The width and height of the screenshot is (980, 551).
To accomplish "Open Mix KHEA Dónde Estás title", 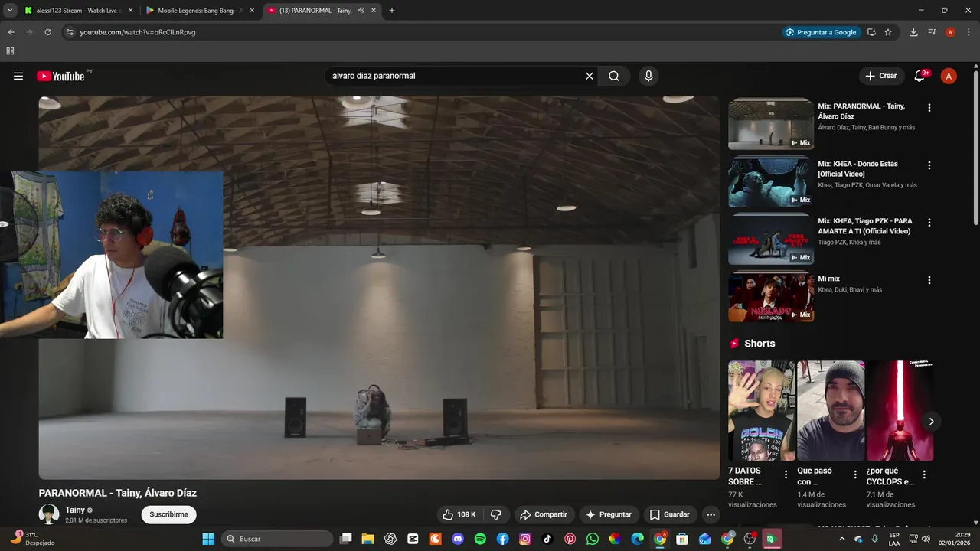I will (857, 168).
